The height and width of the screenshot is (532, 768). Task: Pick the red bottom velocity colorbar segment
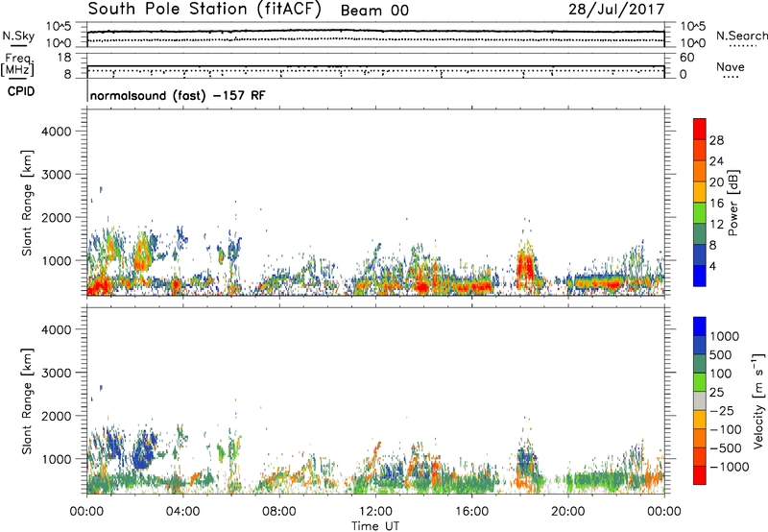tap(700, 475)
